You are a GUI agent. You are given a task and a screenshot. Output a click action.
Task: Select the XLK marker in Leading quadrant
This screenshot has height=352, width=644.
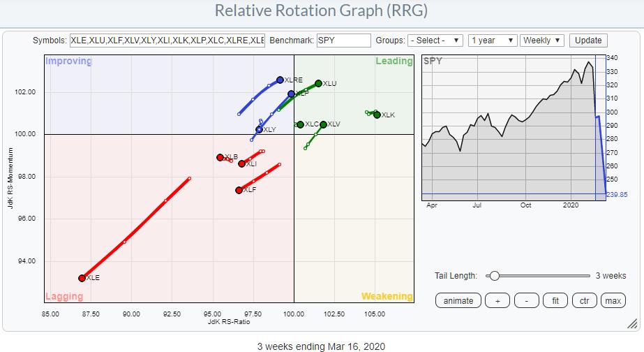pos(377,115)
